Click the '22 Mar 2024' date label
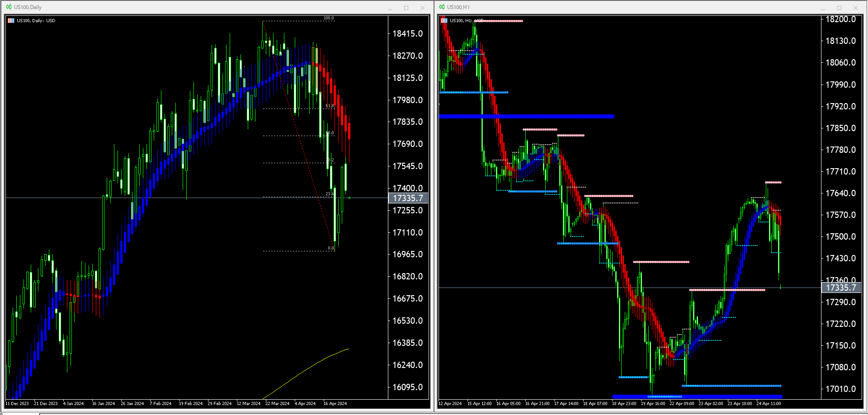 [x=278, y=404]
